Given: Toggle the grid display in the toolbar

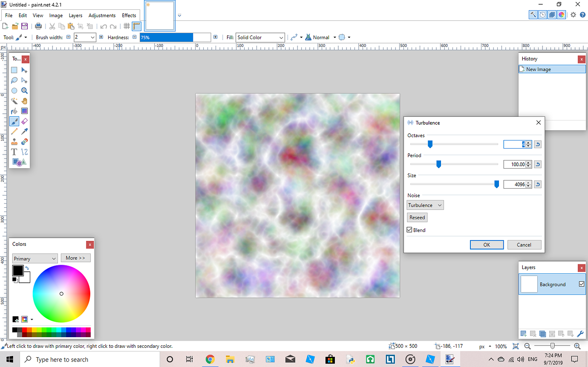Looking at the screenshot, I should 127,26.
